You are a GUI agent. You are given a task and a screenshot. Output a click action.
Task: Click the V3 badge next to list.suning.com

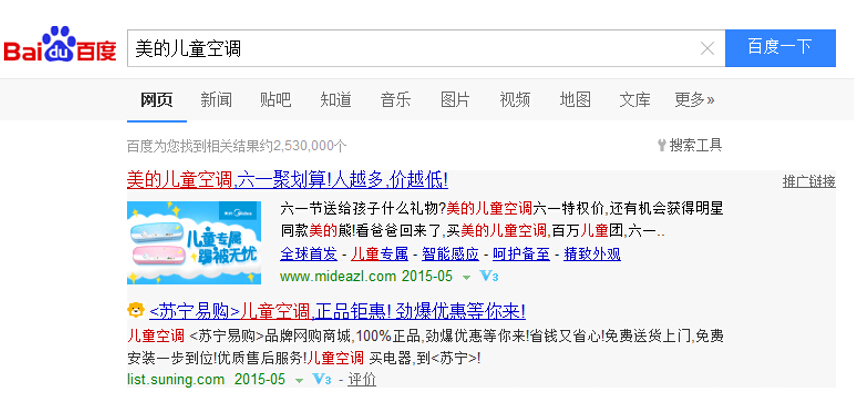tap(322, 379)
